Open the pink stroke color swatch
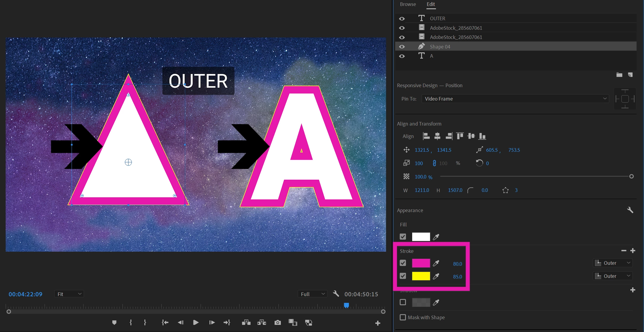The height and width of the screenshot is (332, 644). [421, 263]
